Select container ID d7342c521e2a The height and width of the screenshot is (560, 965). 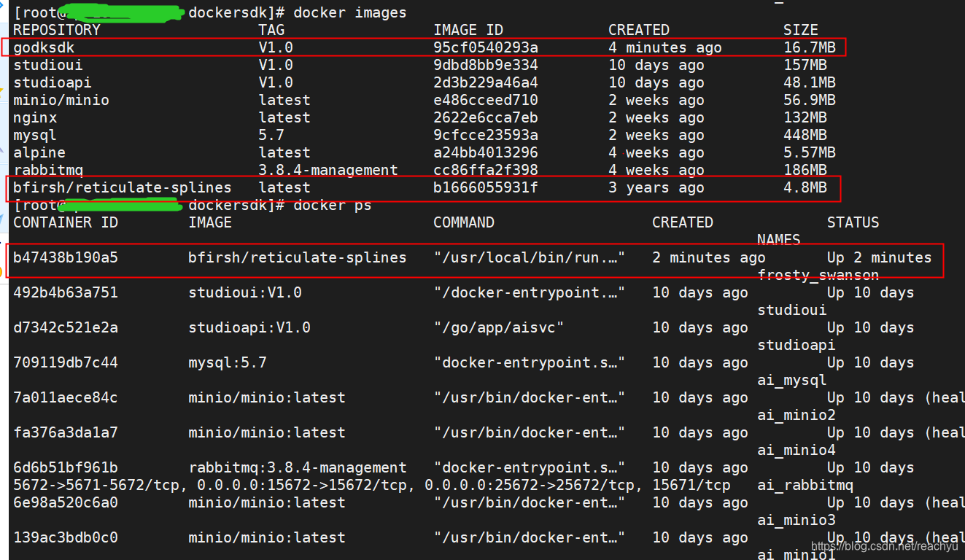click(66, 327)
